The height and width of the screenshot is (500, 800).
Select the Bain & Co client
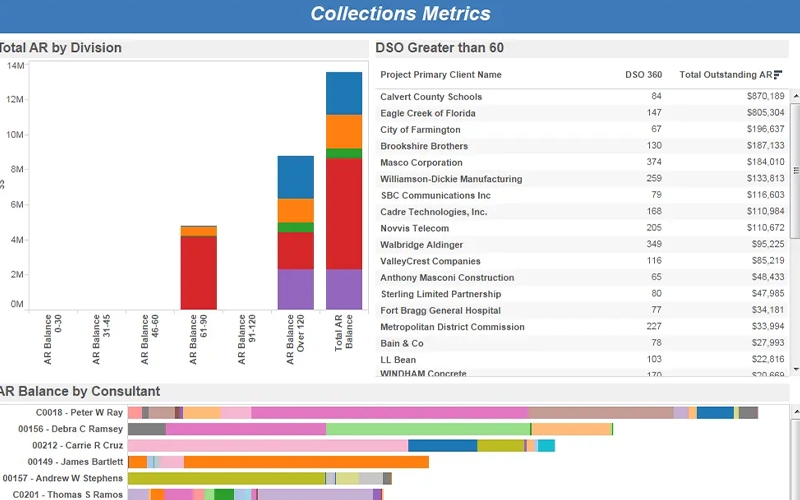point(402,343)
